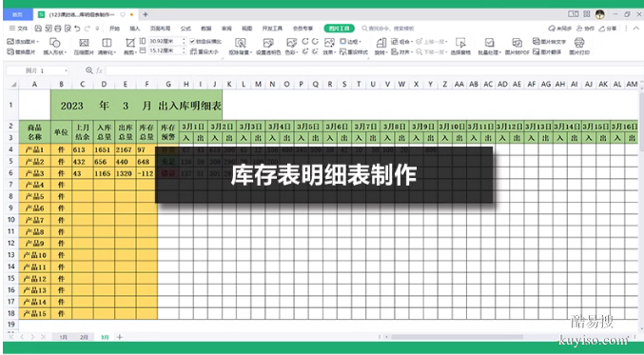Expand the Name Box dropdown showing 图片 1

66,70
